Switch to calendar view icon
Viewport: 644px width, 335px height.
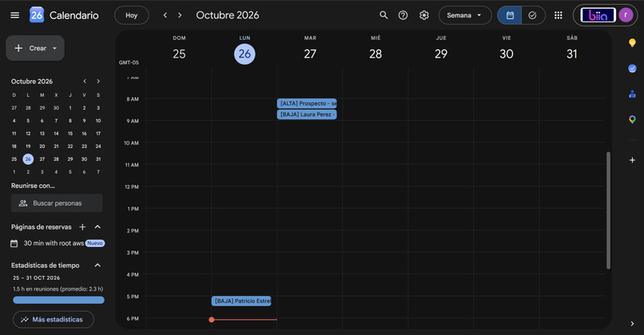[x=510, y=15]
